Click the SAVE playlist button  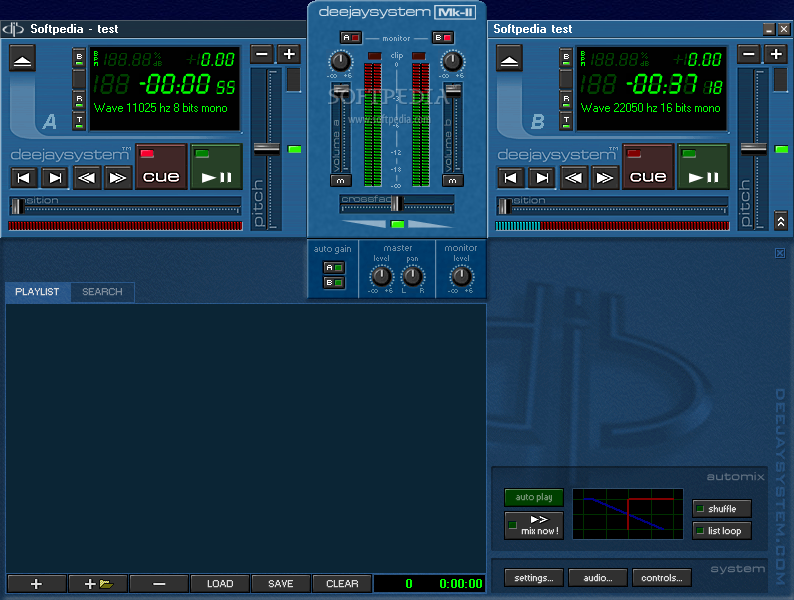coord(281,584)
